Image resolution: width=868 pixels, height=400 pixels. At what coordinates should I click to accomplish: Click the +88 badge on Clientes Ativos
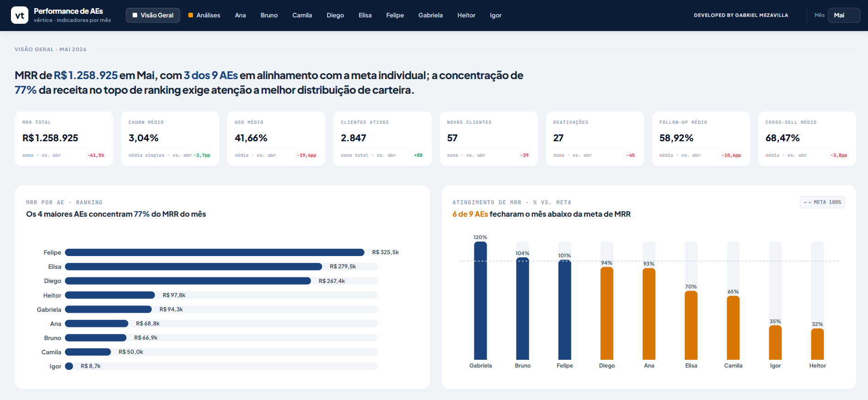click(418, 155)
